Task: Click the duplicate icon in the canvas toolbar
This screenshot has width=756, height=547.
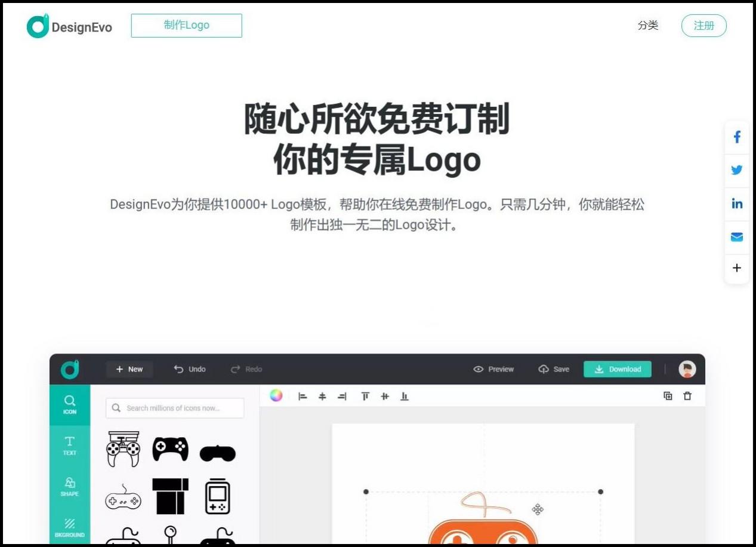Action: pos(668,396)
